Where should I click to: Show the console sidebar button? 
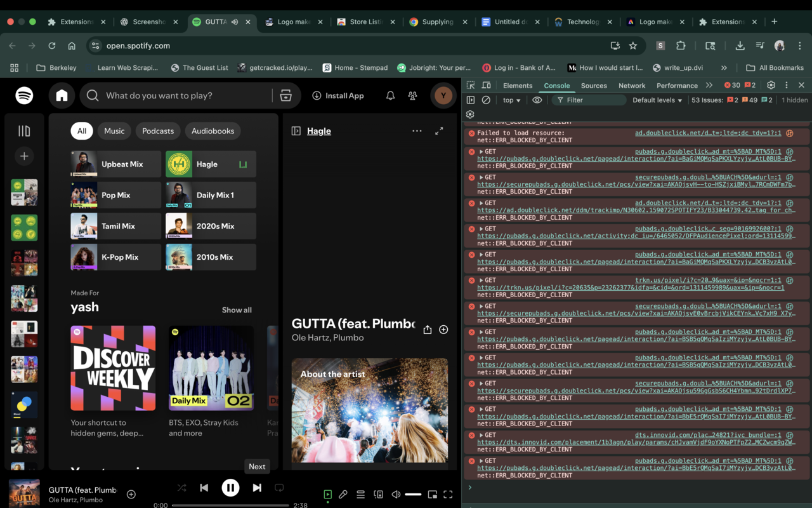[470, 100]
